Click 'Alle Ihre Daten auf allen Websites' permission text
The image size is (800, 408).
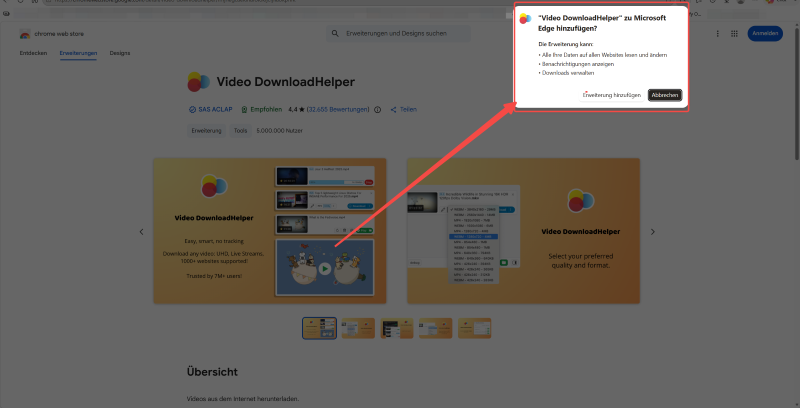tap(603, 55)
